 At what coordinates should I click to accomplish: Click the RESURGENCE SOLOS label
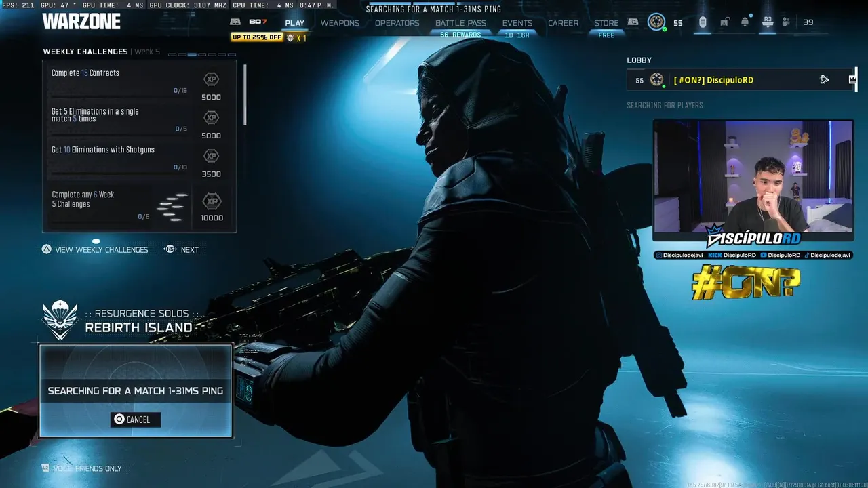point(141,314)
